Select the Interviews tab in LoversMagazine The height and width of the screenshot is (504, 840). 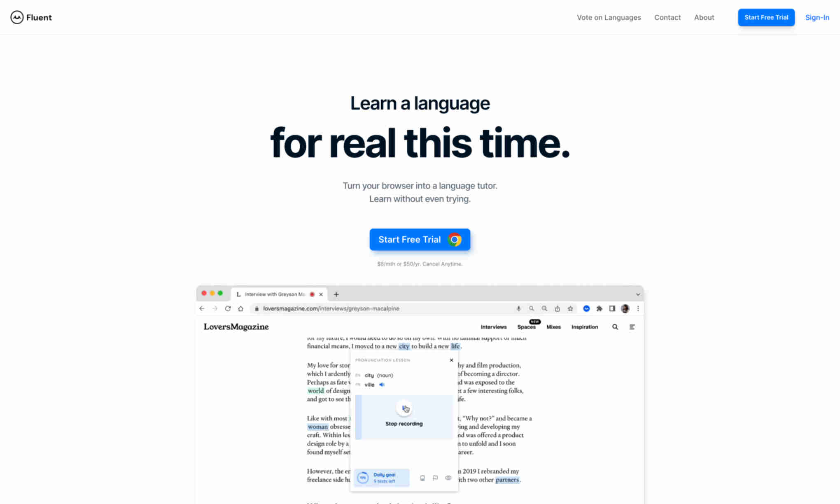(x=493, y=327)
